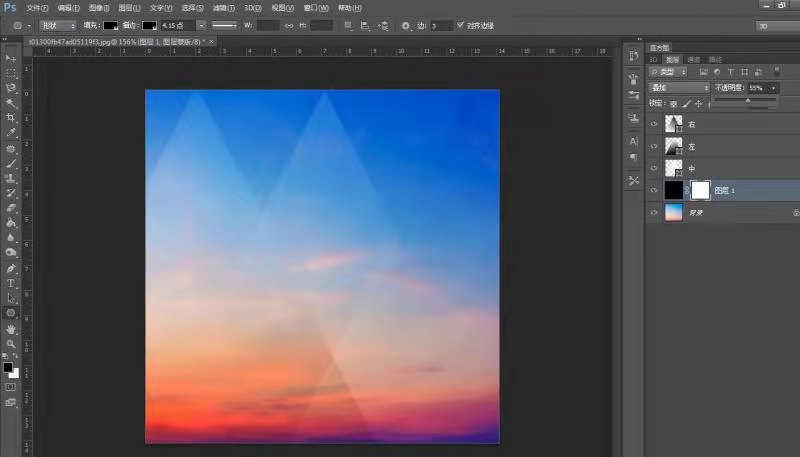
Task: Open path operations in options bar
Action: [348, 26]
